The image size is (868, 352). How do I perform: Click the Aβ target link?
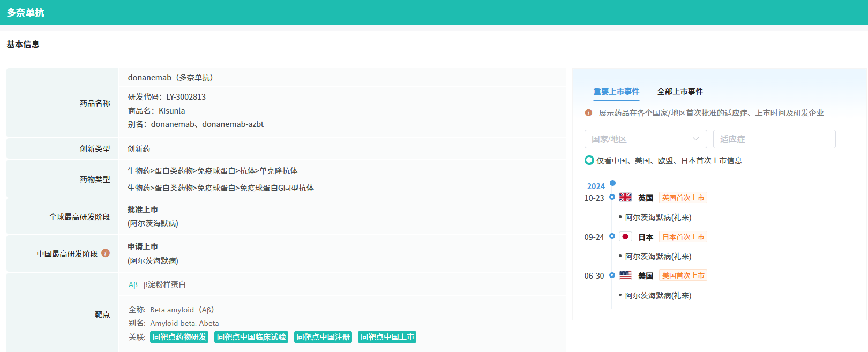(x=133, y=284)
